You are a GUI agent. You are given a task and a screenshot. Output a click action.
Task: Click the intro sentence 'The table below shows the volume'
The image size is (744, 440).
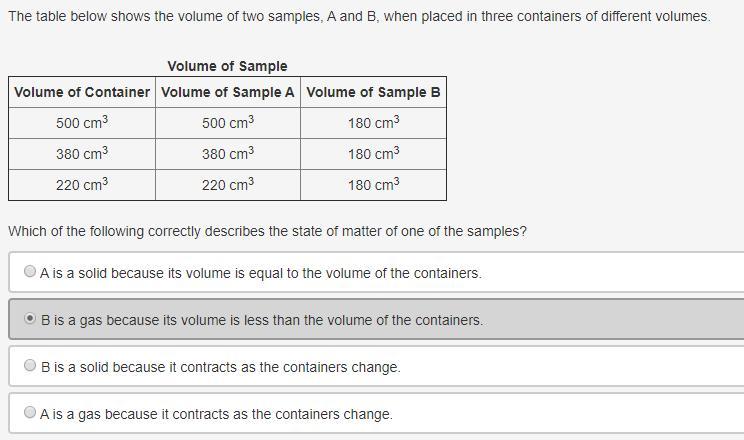(359, 16)
